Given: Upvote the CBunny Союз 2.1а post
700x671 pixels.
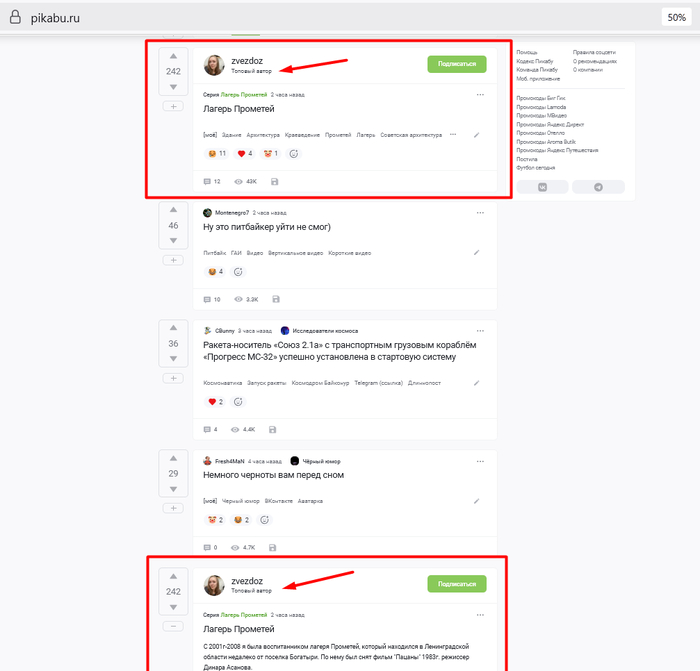Looking at the screenshot, I should click(173, 328).
